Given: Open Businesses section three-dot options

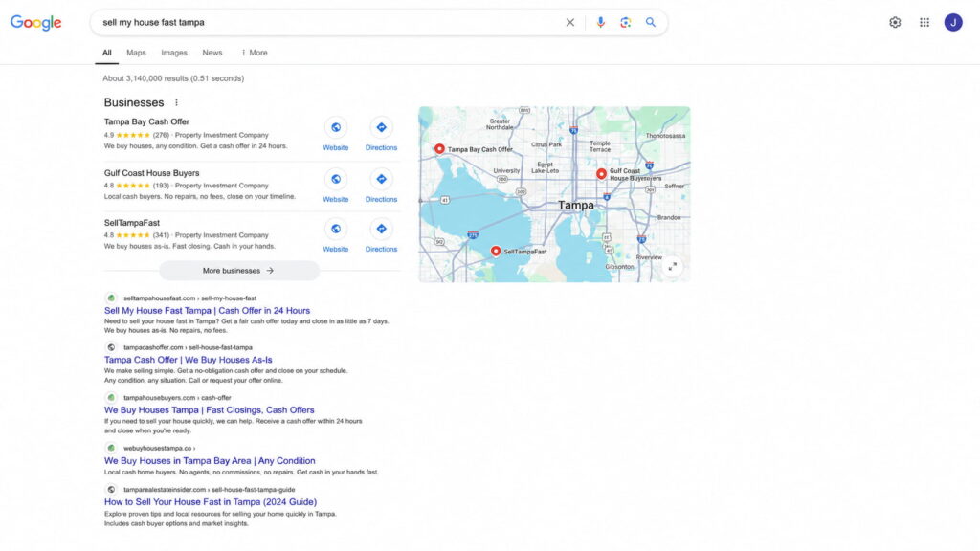Looking at the screenshot, I should (176, 102).
